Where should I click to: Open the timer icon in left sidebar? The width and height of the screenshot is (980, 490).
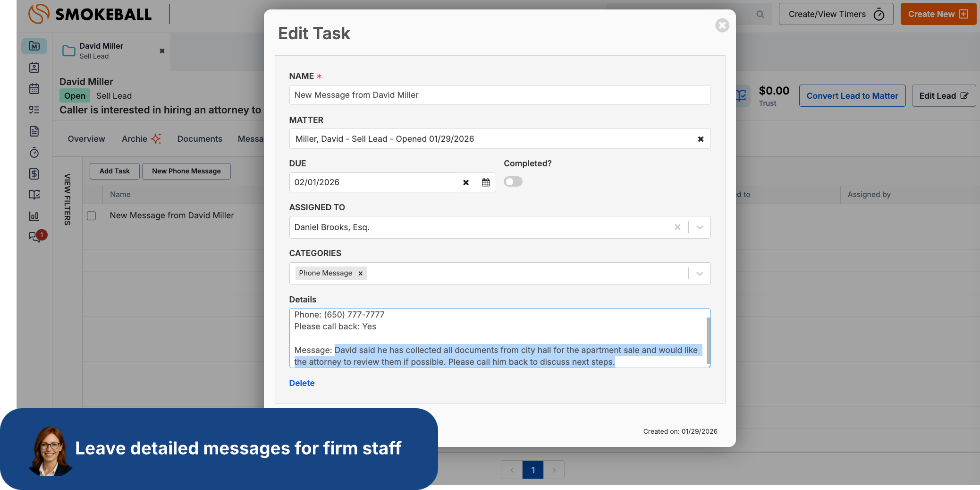[x=34, y=153]
